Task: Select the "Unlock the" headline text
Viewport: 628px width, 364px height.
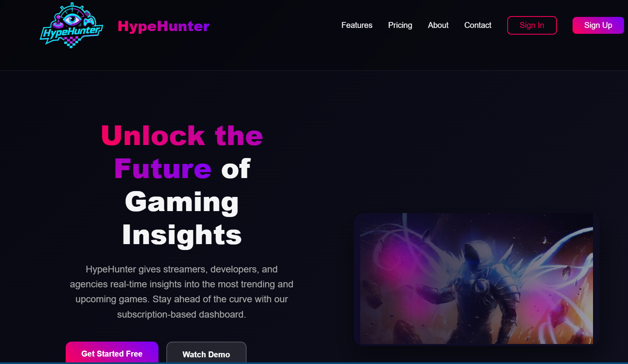Action: pos(182,136)
